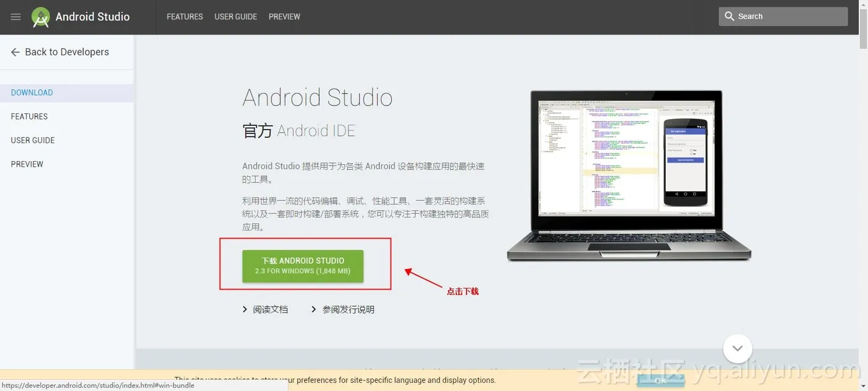Click the chevron before 参阅发行说明
This screenshot has width=868, height=391.
click(x=314, y=309)
